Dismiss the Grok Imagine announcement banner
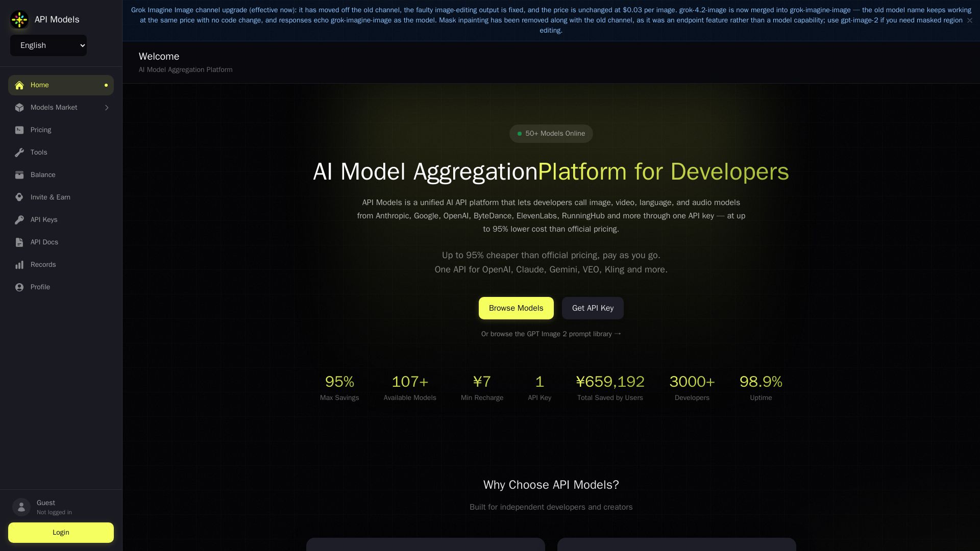The image size is (980, 551). 969,20
